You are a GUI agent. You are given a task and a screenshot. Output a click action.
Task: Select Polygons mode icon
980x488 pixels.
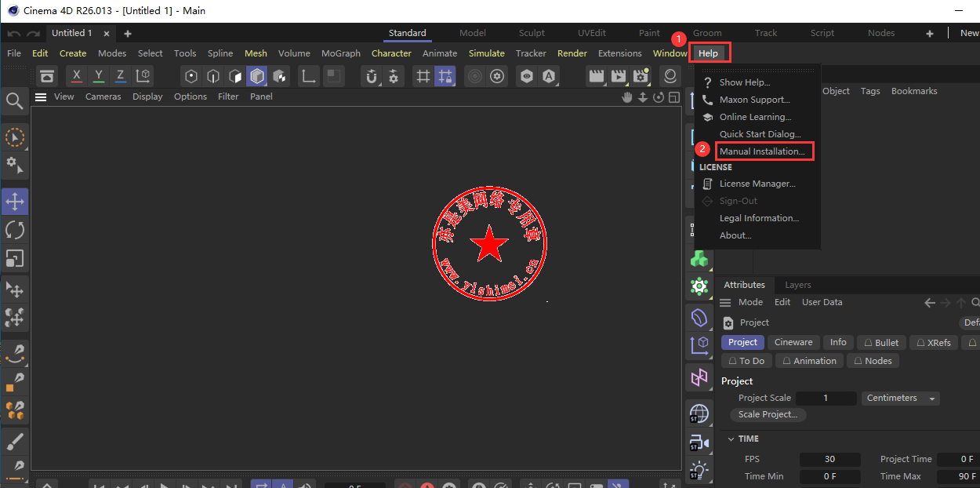235,76
